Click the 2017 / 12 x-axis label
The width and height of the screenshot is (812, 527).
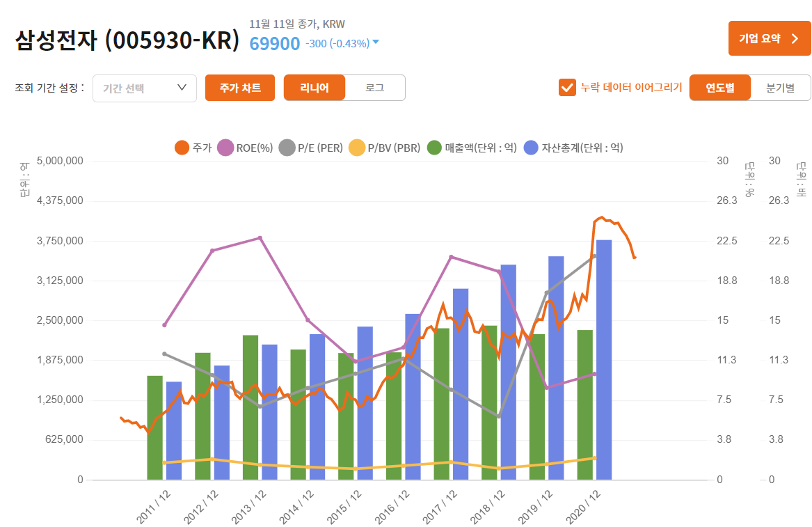point(440,507)
